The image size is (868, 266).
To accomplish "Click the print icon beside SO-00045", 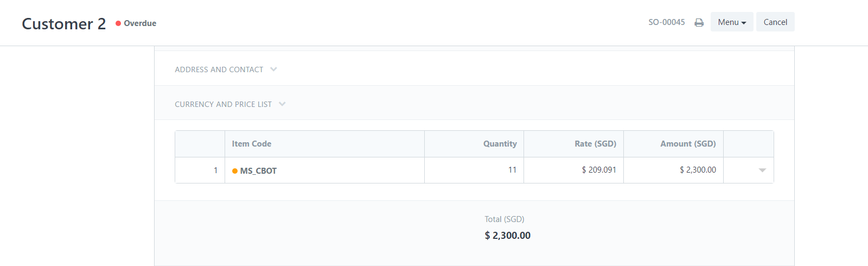I will tap(699, 22).
